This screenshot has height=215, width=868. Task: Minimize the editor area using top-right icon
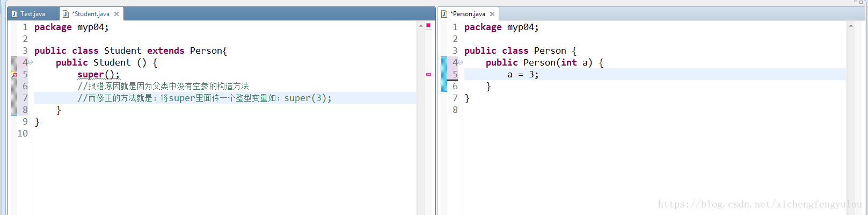[x=856, y=2]
